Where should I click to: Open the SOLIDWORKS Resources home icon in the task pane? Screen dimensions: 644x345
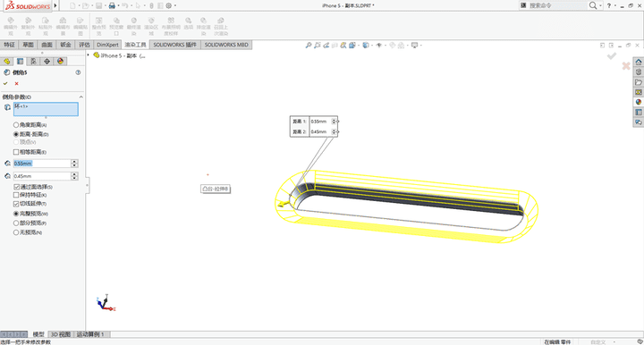coord(639,62)
